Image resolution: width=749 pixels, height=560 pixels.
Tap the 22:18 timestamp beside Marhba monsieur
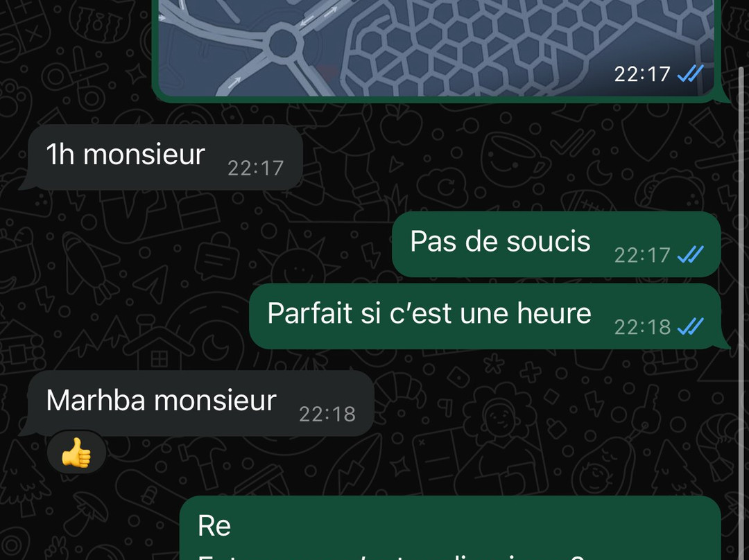tap(327, 414)
